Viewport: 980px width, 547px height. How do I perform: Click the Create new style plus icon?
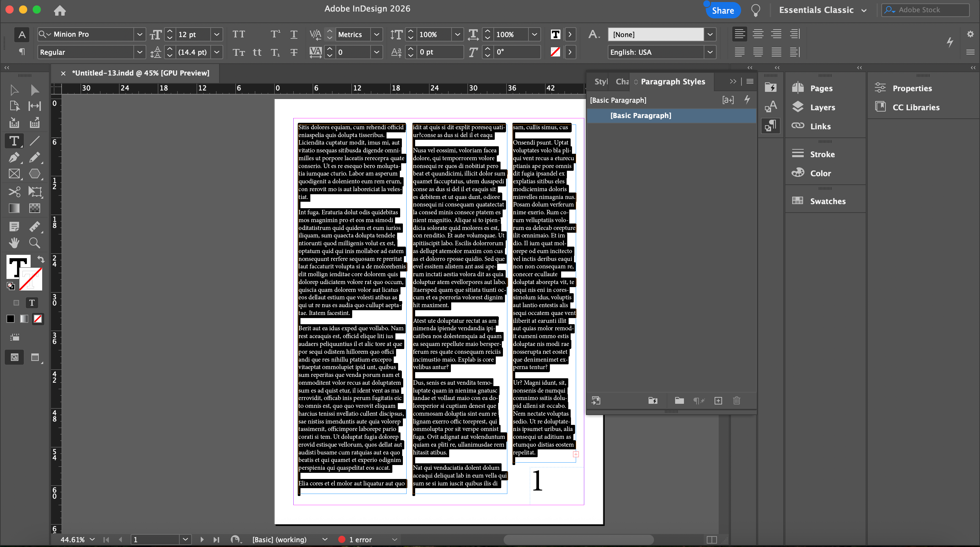point(718,400)
